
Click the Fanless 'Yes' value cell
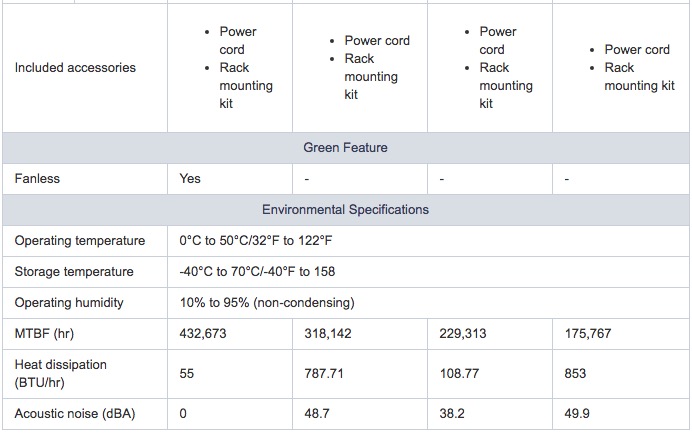[x=190, y=179]
